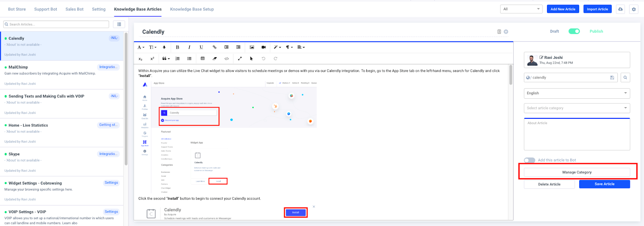
Task: Click the Draft label
Action: click(x=554, y=31)
